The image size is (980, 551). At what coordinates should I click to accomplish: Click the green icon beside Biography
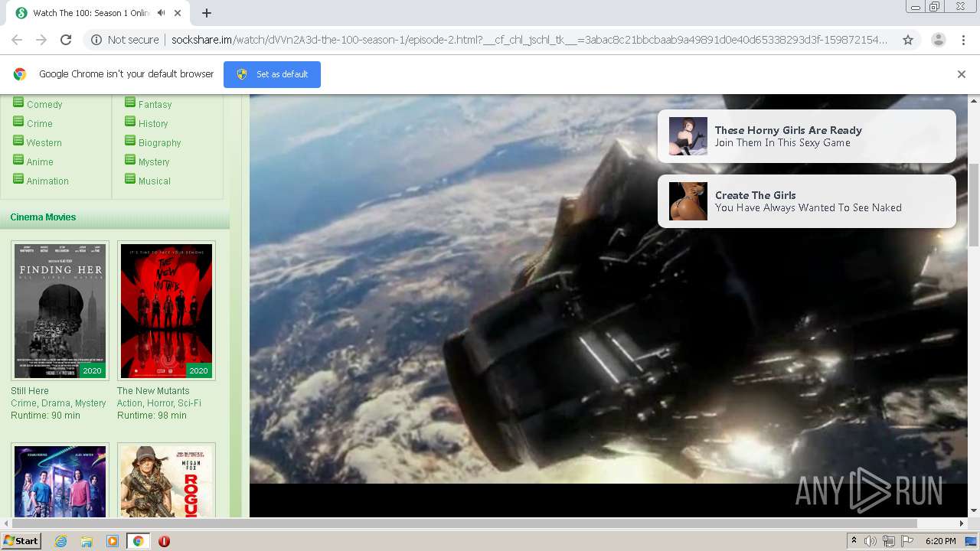pyautogui.click(x=130, y=141)
